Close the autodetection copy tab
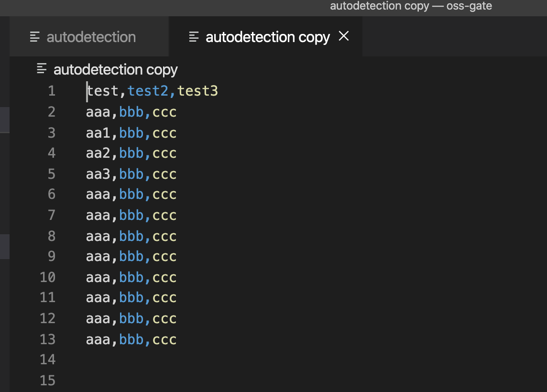 [343, 36]
